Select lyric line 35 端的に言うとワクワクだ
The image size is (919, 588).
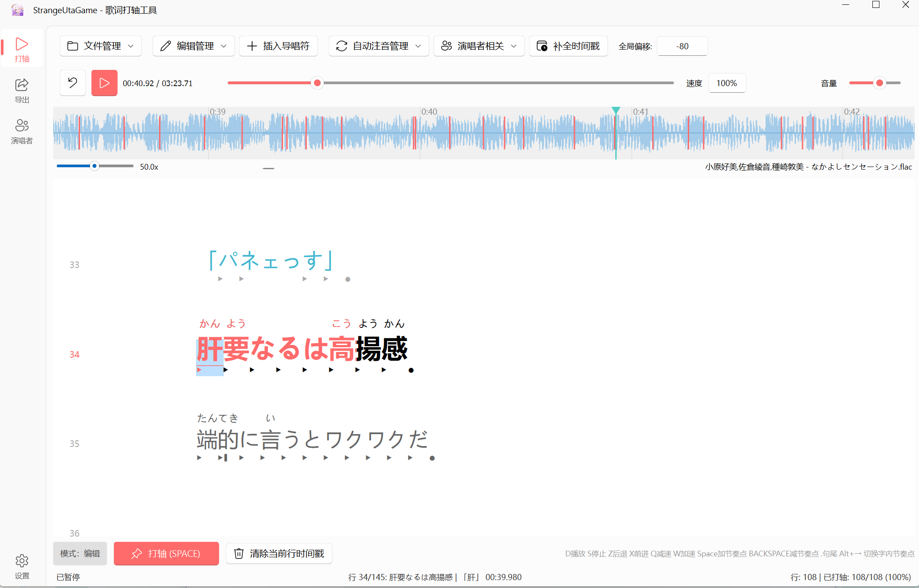(x=312, y=439)
